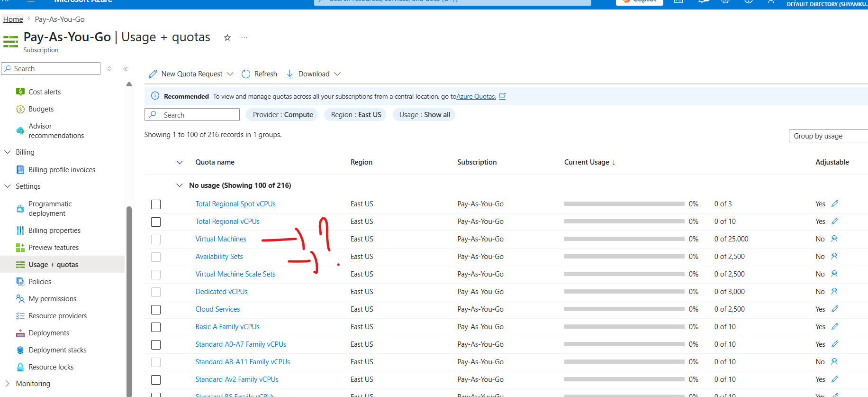
Task: Check the Total Regional Spot vCPUs checkbox
Action: 156,204
